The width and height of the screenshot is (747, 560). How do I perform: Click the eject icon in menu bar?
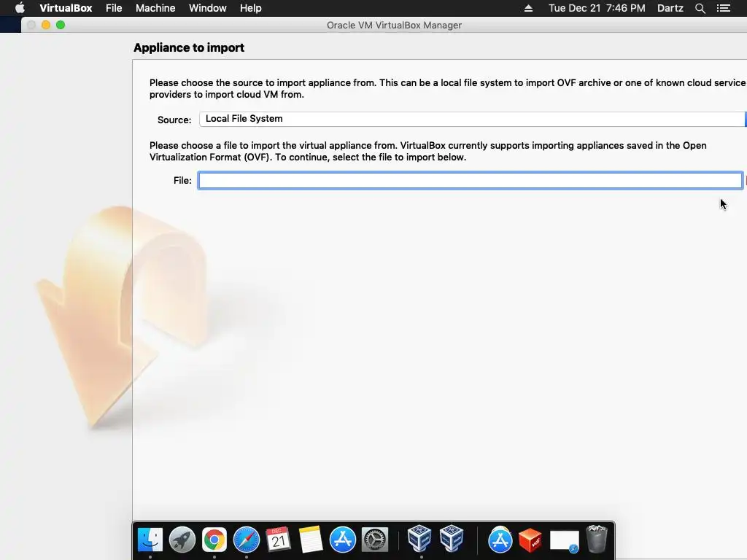(528, 8)
